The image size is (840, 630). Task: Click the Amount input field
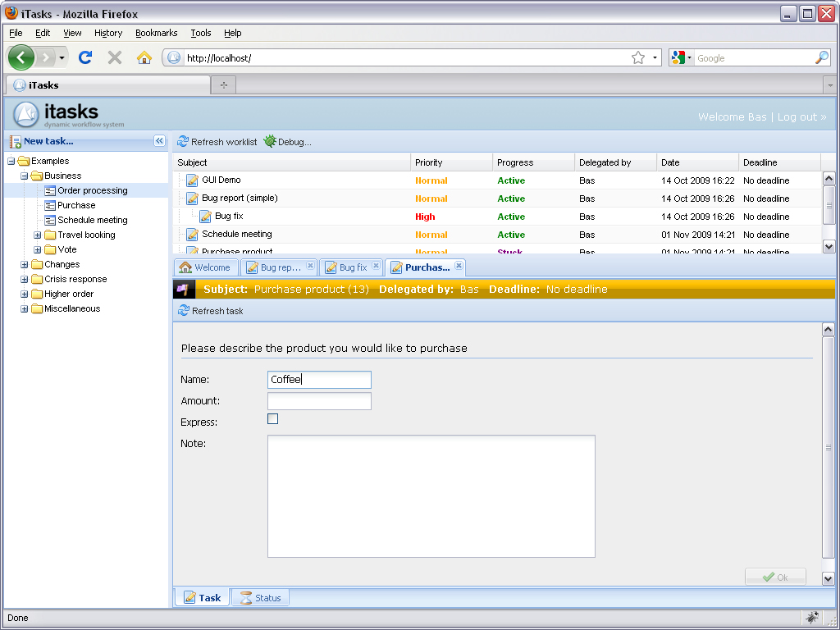point(319,401)
